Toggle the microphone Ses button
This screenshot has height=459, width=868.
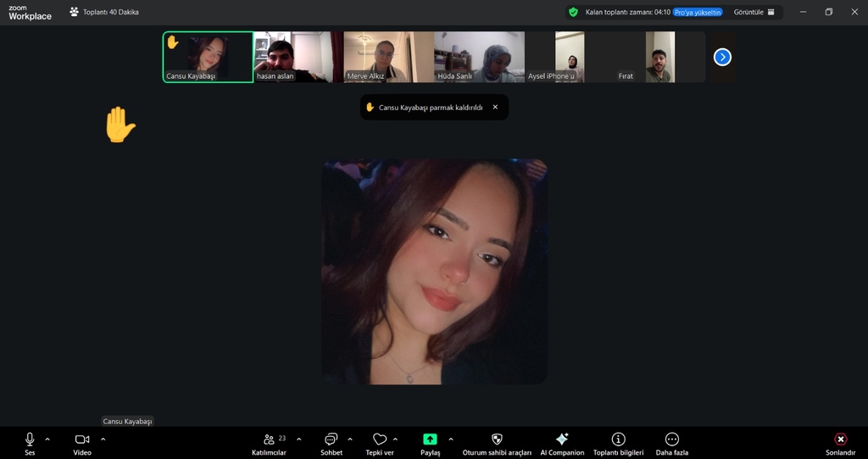point(30,440)
